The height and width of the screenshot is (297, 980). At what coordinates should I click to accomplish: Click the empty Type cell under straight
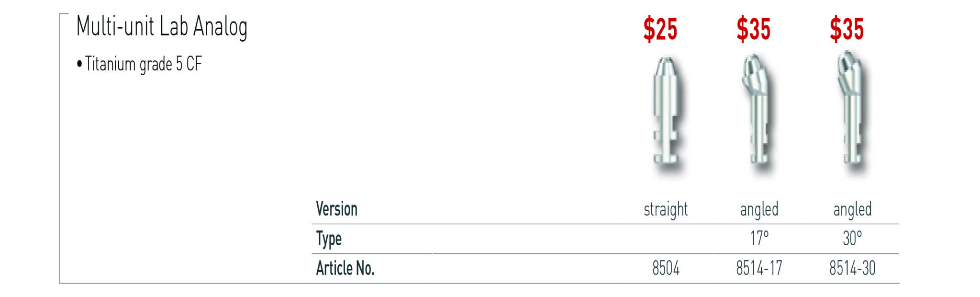(x=666, y=239)
